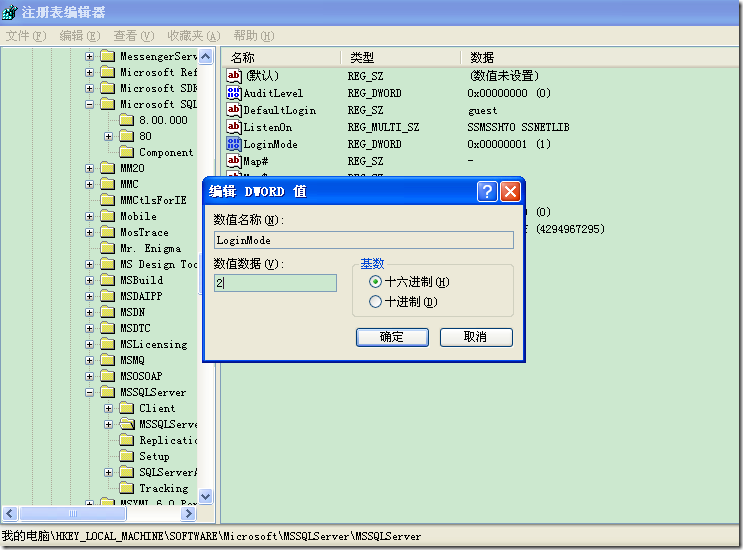743x550 pixels.
Task: Open the 文件(F) menu
Action: click(x=26, y=36)
